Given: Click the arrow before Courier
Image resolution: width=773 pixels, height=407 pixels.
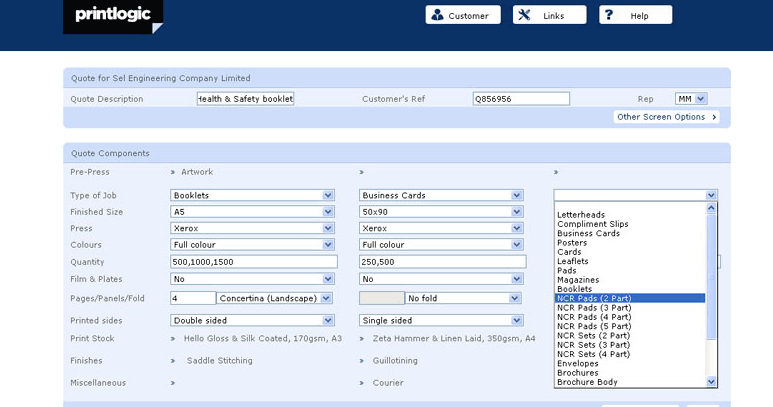Looking at the screenshot, I should click(x=362, y=383).
